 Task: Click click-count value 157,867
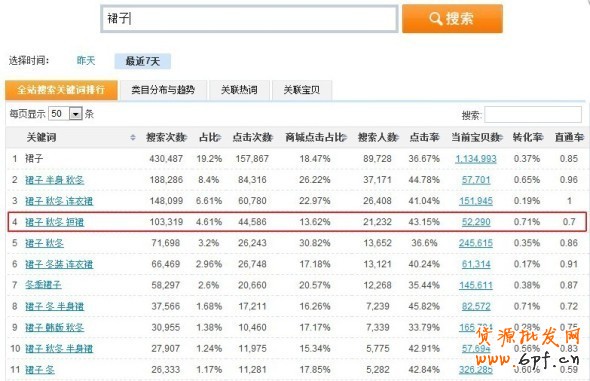tap(252, 159)
